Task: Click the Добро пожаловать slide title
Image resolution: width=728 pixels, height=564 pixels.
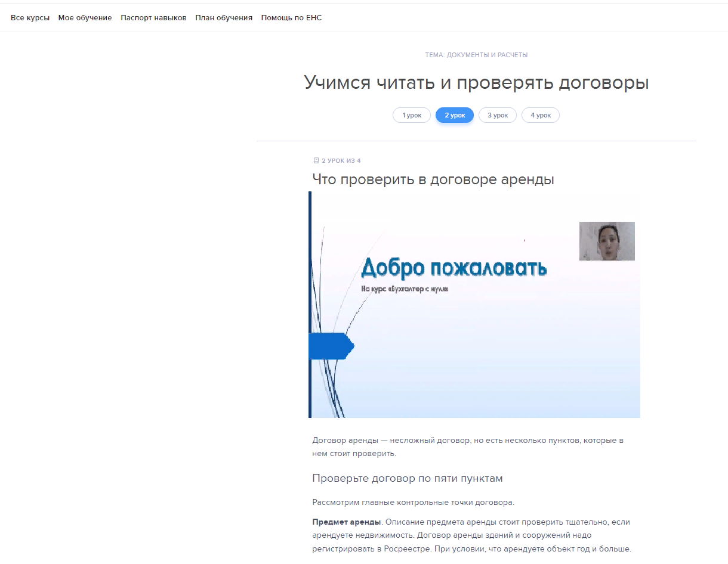Action: (x=454, y=268)
